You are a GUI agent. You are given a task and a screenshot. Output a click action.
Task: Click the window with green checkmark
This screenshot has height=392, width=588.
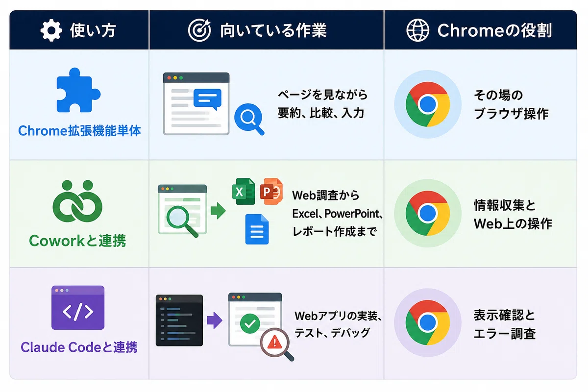pos(255,319)
